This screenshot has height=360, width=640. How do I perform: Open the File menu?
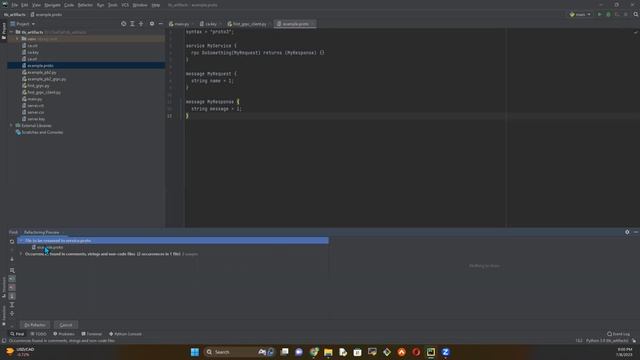15,5
